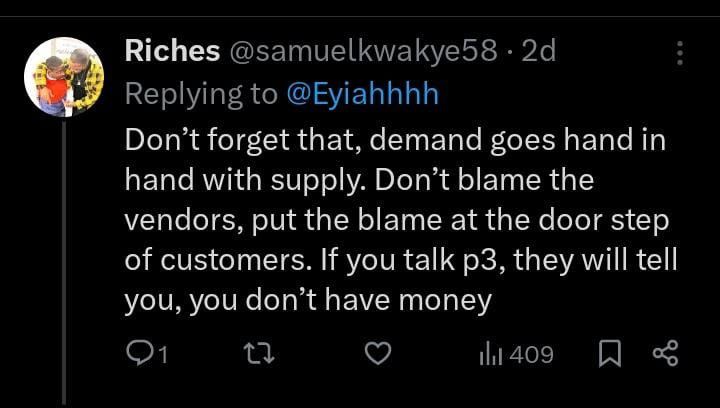Click the display name Riches

tap(172, 52)
